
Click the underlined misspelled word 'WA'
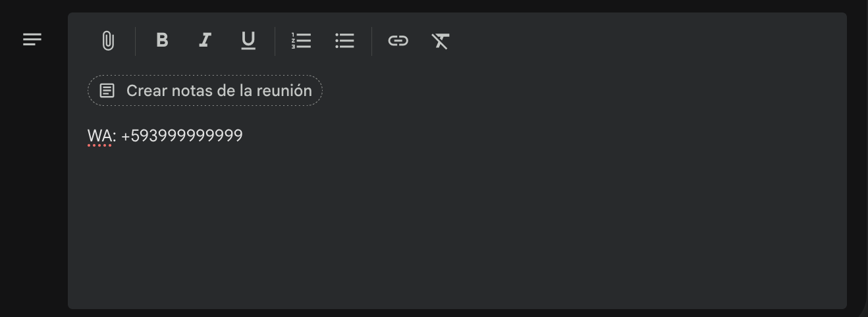coord(99,136)
